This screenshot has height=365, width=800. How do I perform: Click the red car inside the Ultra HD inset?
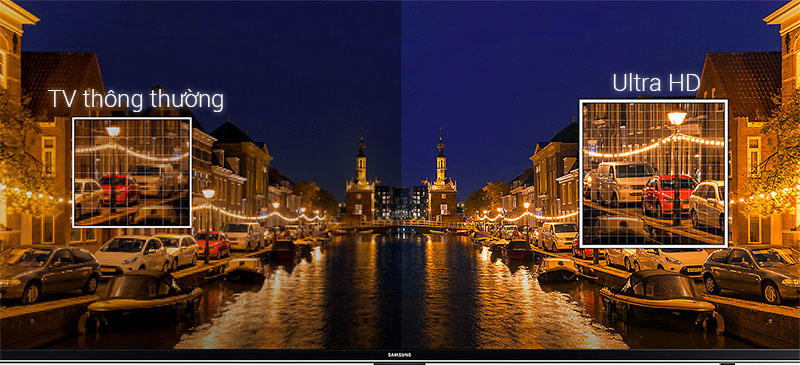point(669,196)
